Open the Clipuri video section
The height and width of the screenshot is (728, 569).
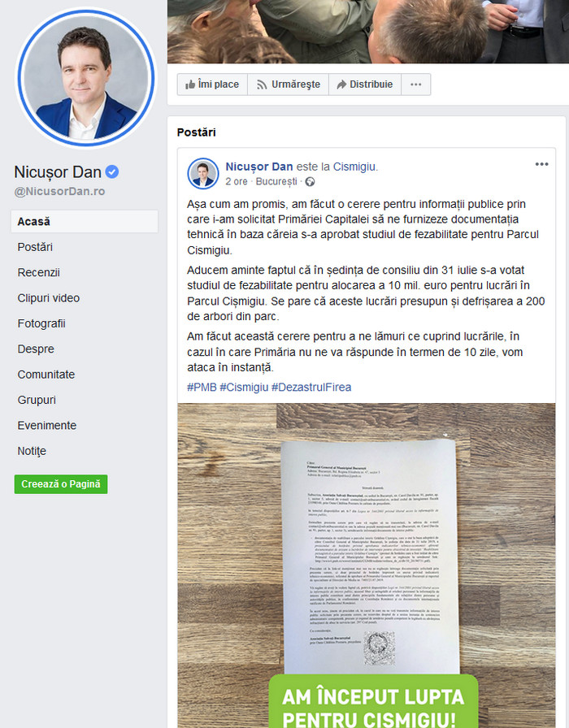(x=48, y=298)
